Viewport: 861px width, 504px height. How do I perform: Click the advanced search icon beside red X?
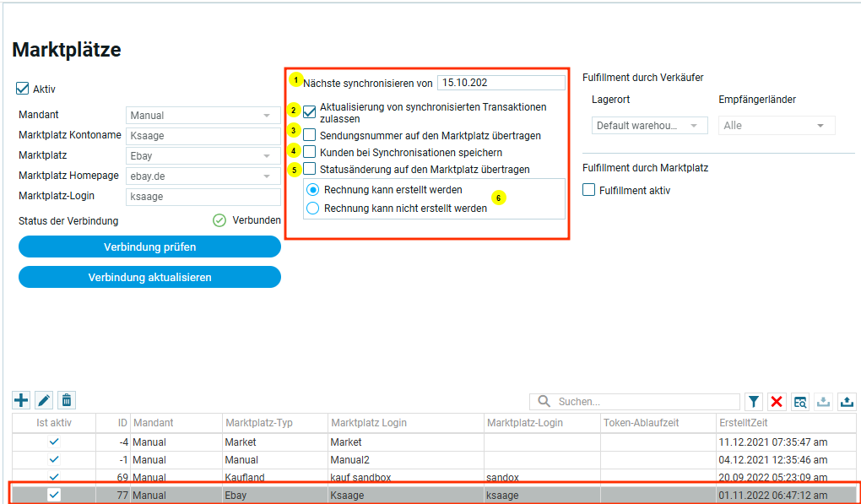click(x=799, y=402)
